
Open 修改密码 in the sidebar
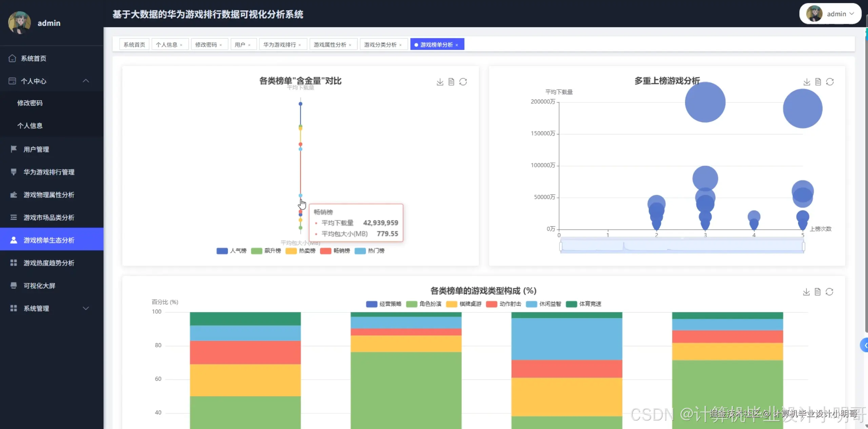point(30,103)
